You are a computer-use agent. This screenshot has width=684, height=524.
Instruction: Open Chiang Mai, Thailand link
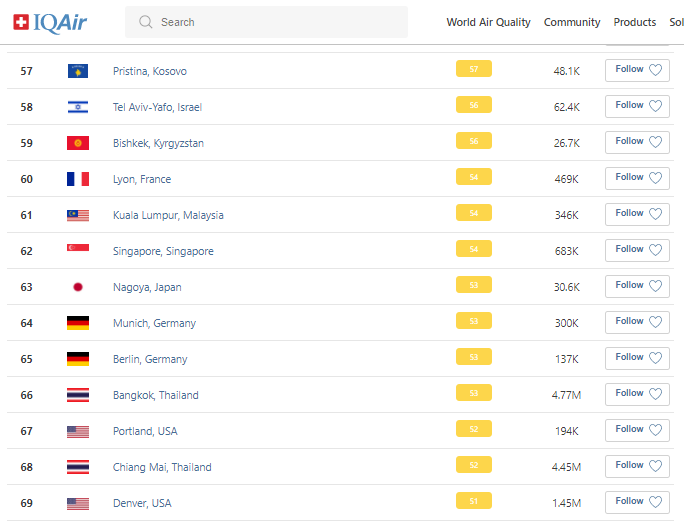(162, 467)
